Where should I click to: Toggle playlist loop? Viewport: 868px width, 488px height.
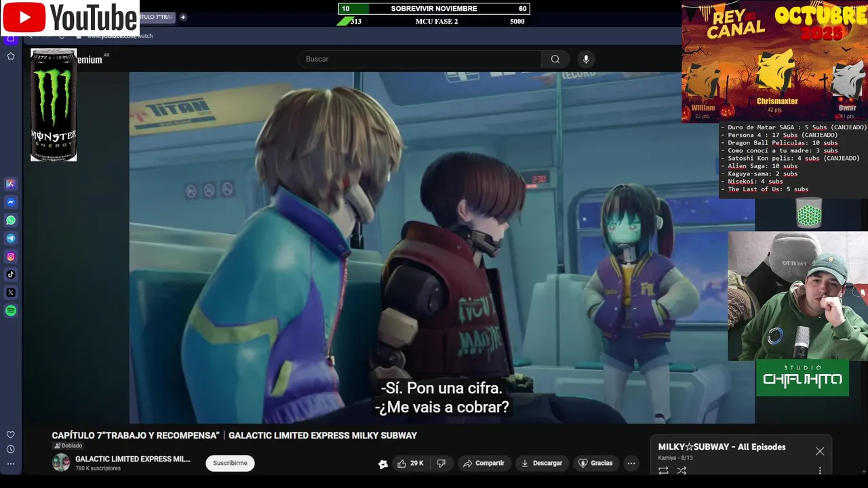(663, 470)
